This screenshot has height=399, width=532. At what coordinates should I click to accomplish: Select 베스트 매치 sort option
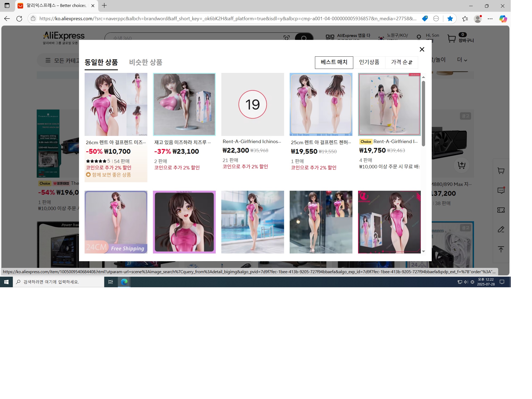point(334,62)
